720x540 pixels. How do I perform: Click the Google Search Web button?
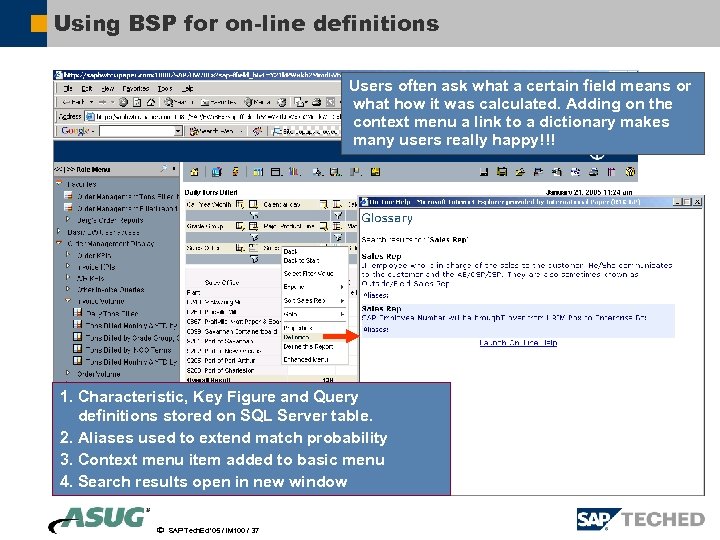pyautogui.click(x=212, y=131)
